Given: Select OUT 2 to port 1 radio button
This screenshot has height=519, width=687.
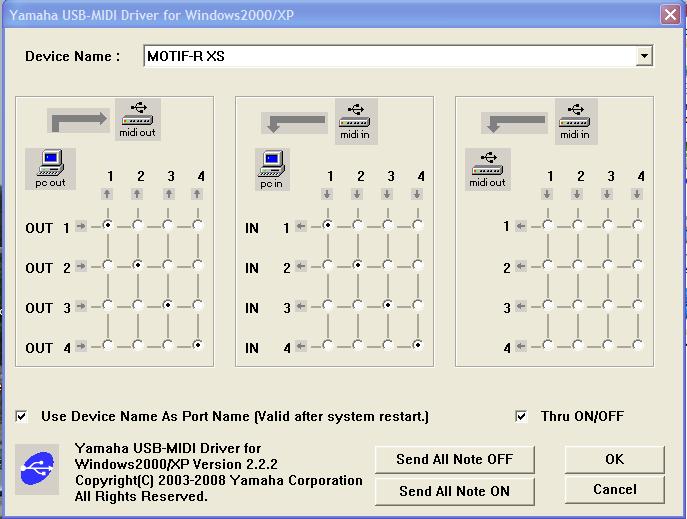Looking at the screenshot, I should tap(108, 265).
